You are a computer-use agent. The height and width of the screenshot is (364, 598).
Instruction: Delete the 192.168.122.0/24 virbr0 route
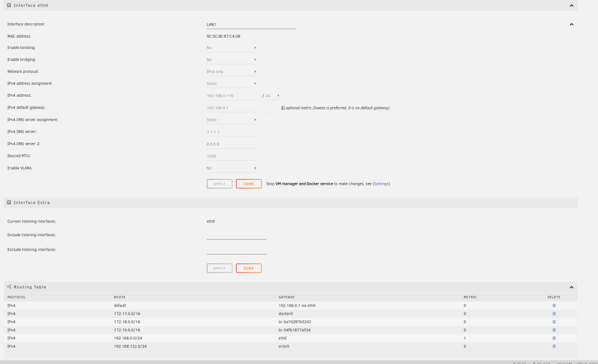tap(554, 347)
